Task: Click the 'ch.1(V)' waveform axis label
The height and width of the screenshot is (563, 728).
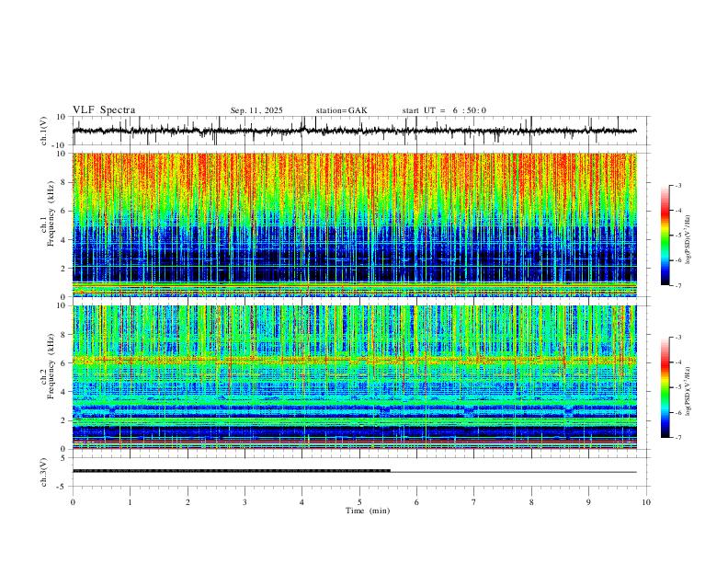Action: point(44,131)
